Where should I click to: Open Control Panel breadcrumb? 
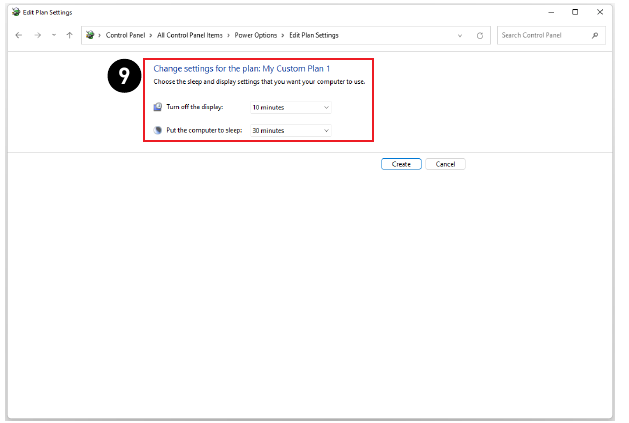coord(125,35)
